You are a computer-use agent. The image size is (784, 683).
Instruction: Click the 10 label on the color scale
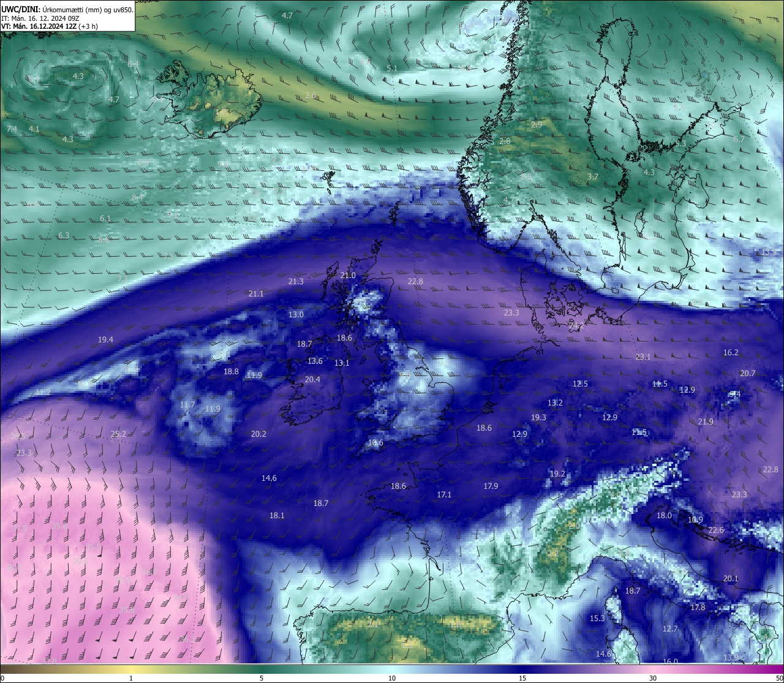click(x=392, y=678)
